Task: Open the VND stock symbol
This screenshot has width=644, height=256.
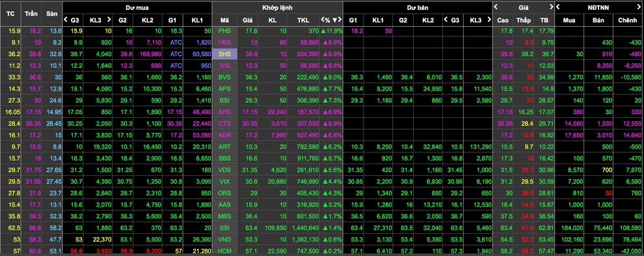Action: tap(224, 239)
